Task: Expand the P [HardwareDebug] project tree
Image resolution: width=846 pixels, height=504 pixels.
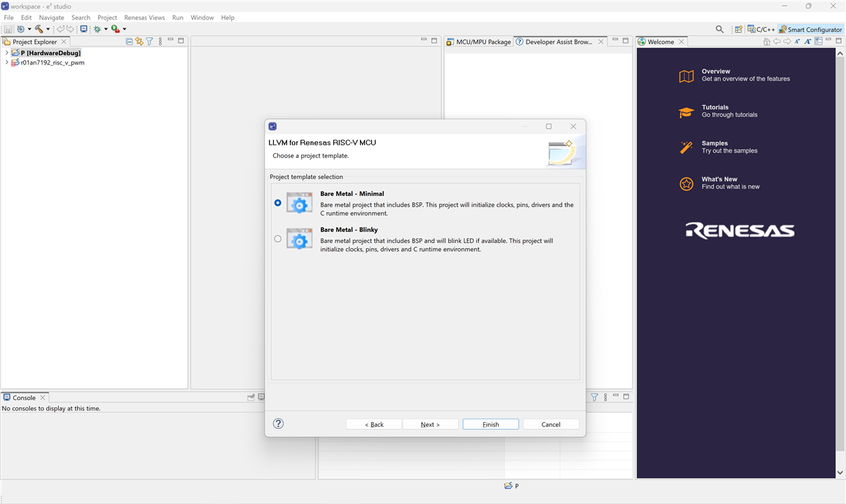Action: pyautogui.click(x=6, y=53)
